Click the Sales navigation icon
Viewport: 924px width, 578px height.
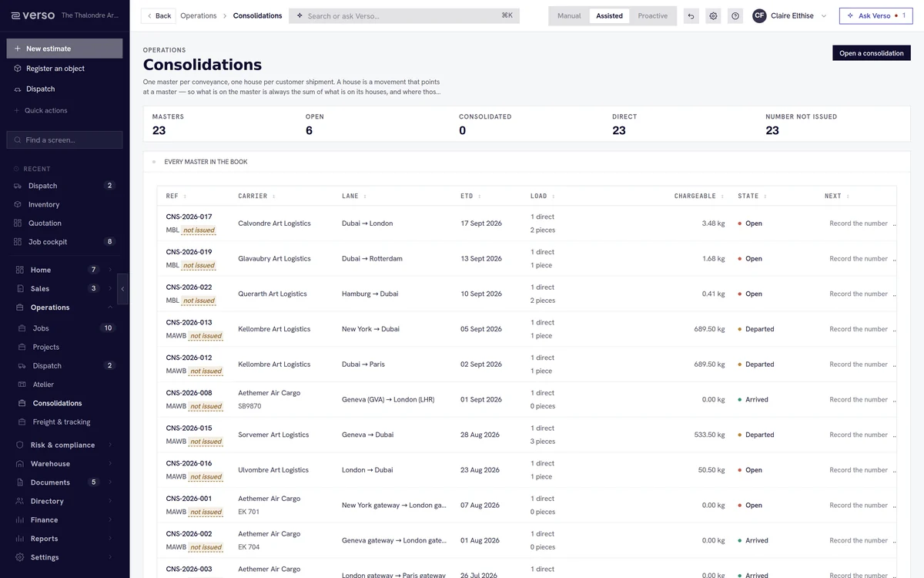click(20, 288)
